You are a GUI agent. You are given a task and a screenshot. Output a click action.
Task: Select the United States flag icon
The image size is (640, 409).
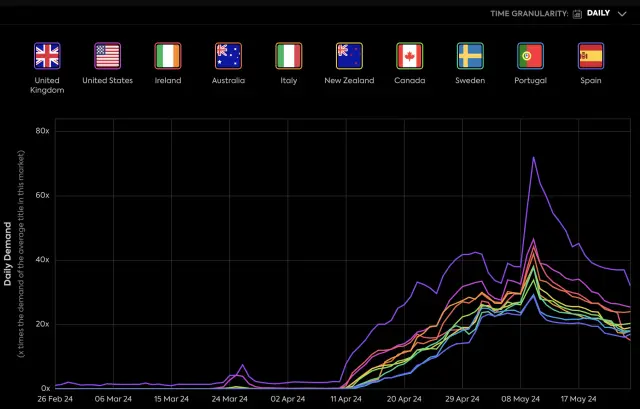pyautogui.click(x=107, y=55)
